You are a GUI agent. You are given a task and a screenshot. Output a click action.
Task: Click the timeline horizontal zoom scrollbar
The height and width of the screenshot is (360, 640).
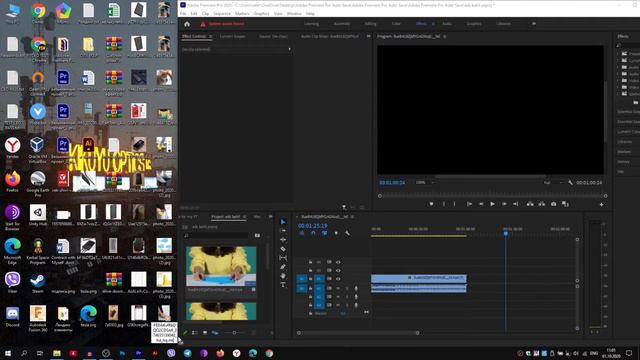click(358, 333)
